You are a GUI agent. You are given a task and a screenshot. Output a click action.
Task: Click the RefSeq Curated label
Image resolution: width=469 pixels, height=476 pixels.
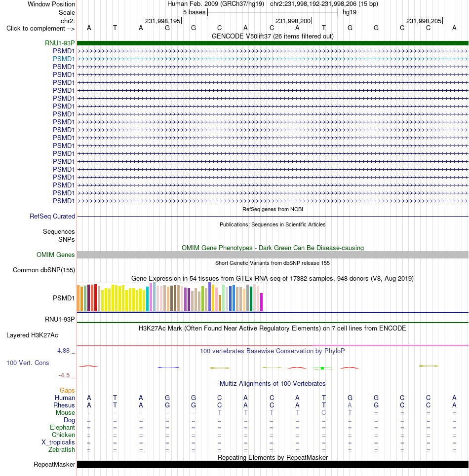pos(52,216)
